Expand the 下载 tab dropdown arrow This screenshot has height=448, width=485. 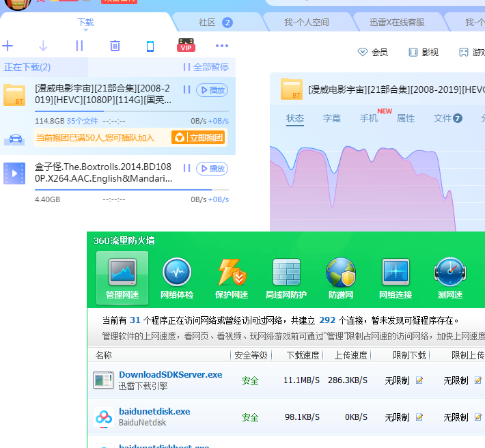[85, 31]
